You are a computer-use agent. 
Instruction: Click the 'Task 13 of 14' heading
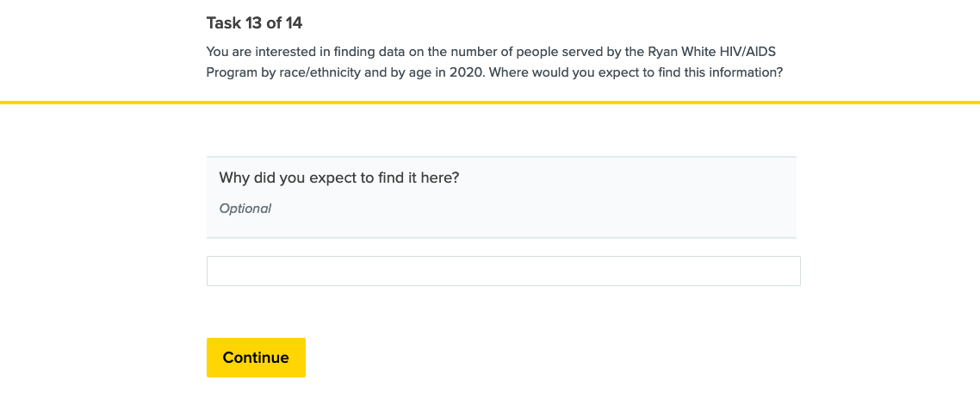(x=254, y=23)
